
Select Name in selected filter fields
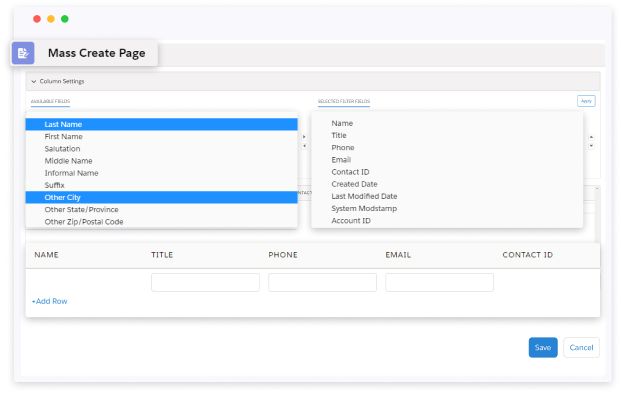pos(342,124)
